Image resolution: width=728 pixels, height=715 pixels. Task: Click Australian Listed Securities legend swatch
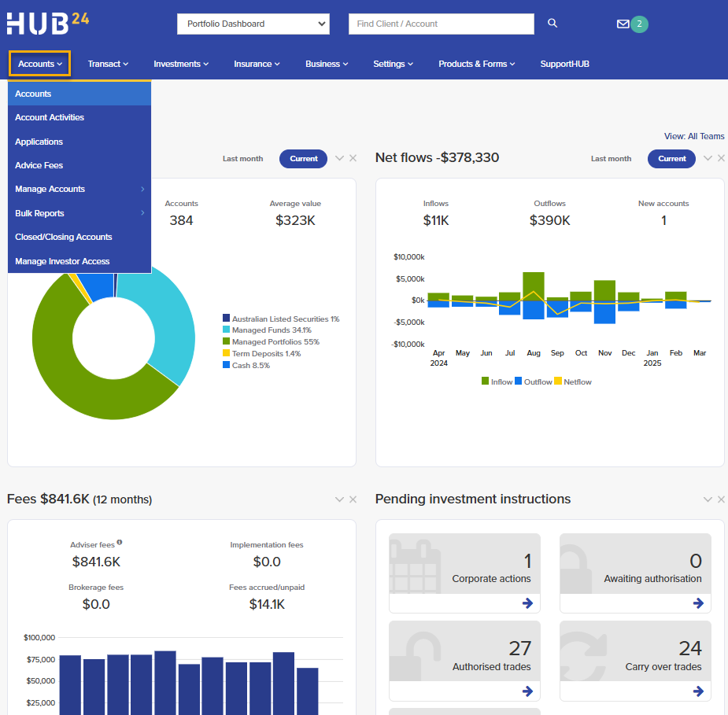(226, 318)
